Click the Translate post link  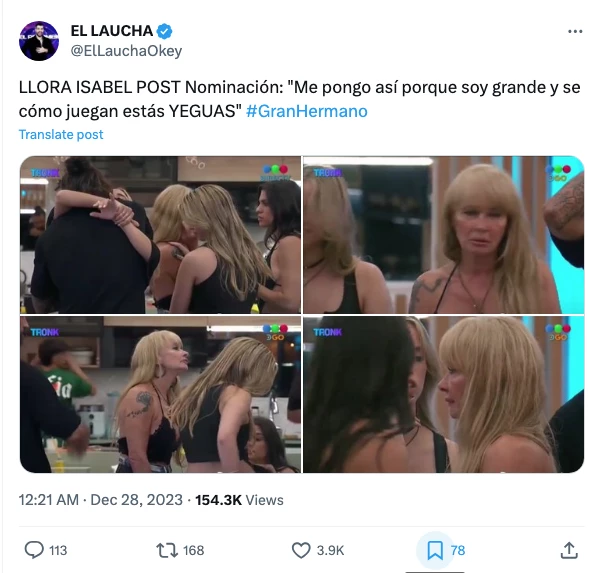click(x=61, y=135)
